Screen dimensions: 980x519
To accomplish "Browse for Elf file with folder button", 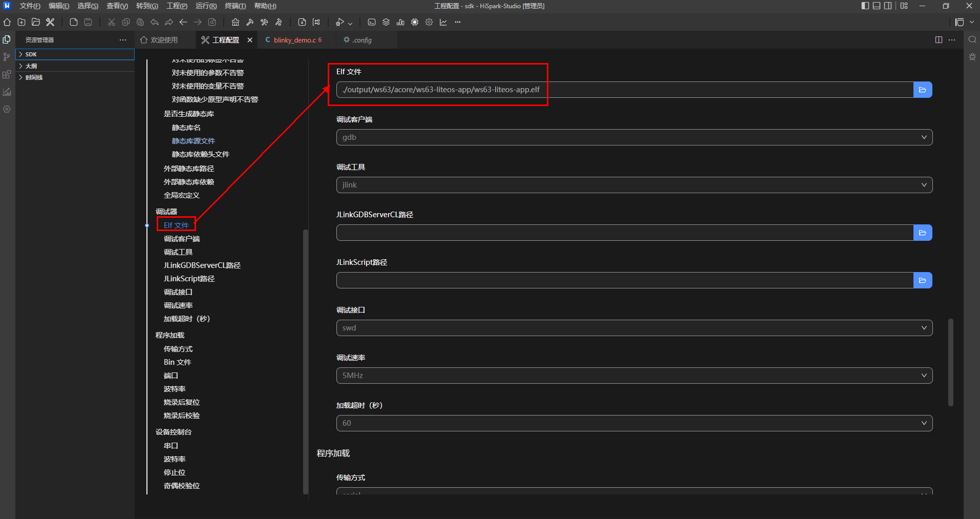I will click(923, 90).
